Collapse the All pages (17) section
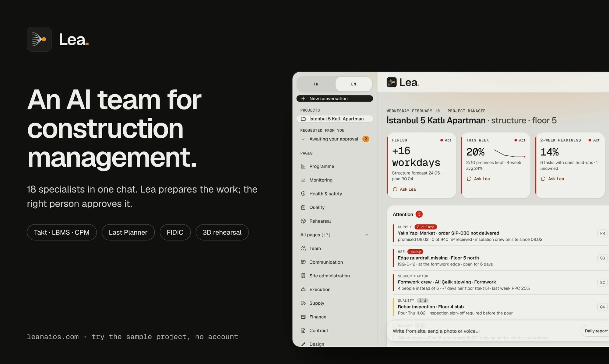 (366, 235)
